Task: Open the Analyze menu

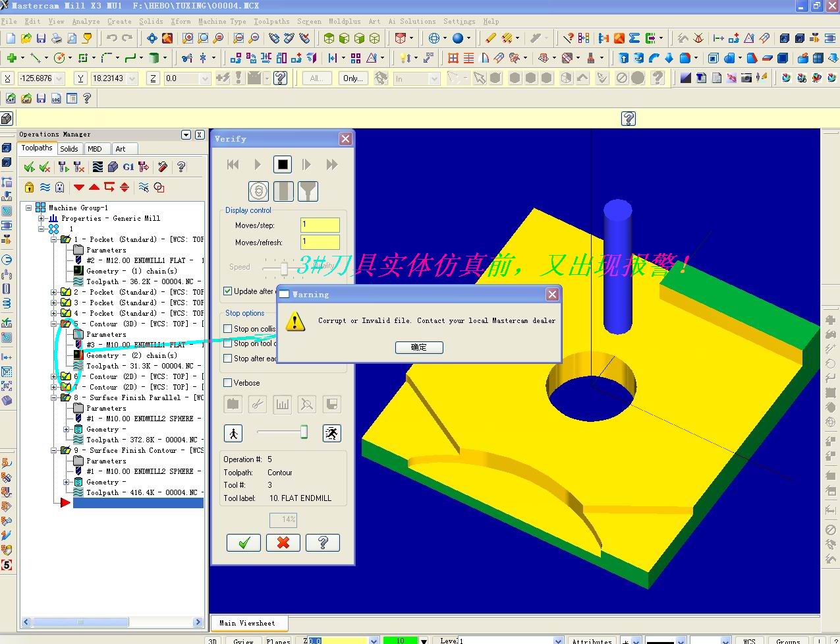Action: (86, 21)
